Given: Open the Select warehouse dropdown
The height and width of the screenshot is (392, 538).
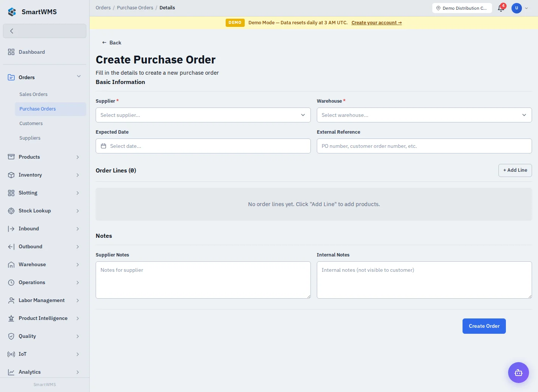Looking at the screenshot, I should coord(424,115).
